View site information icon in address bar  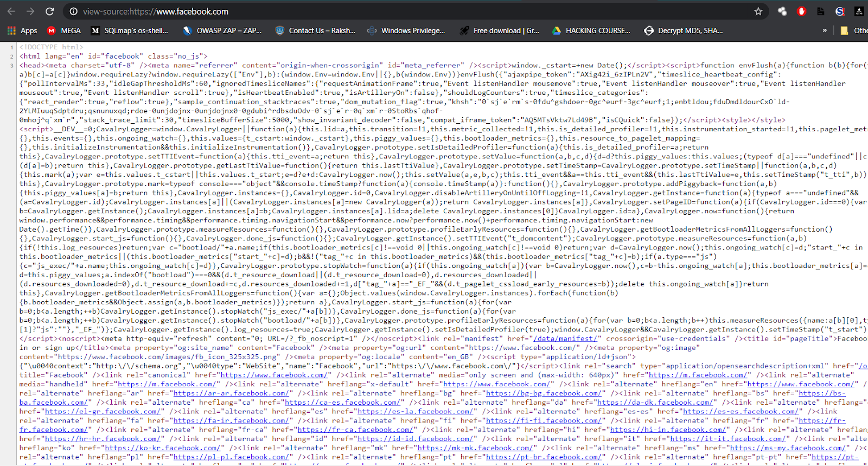tap(73, 11)
